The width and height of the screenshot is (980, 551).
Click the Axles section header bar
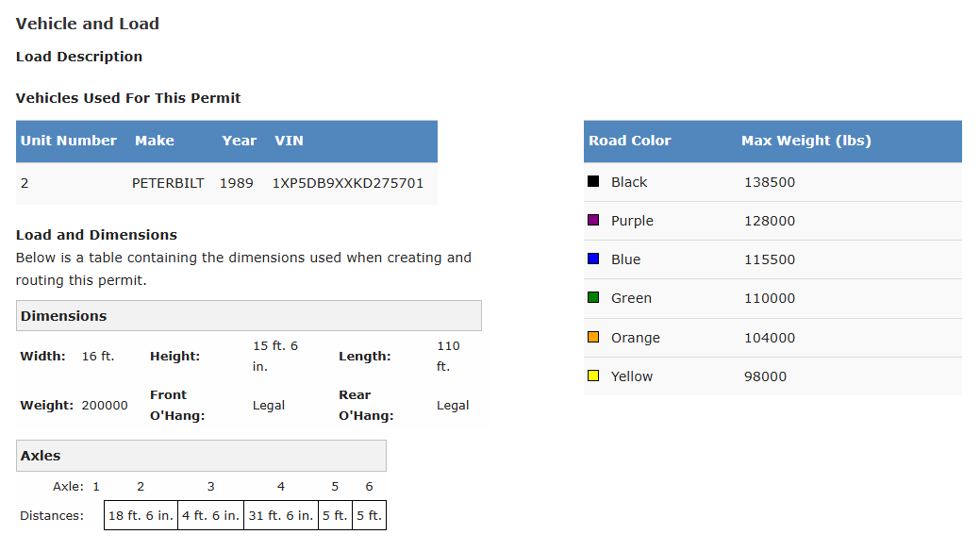(201, 456)
